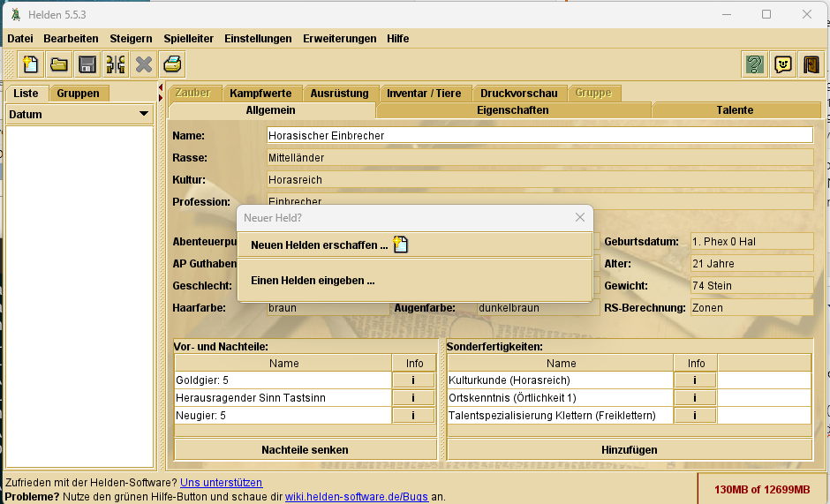Click info button for Ortskenntnis (Örtlichkeit 1)
The width and height of the screenshot is (830, 504).
point(695,397)
